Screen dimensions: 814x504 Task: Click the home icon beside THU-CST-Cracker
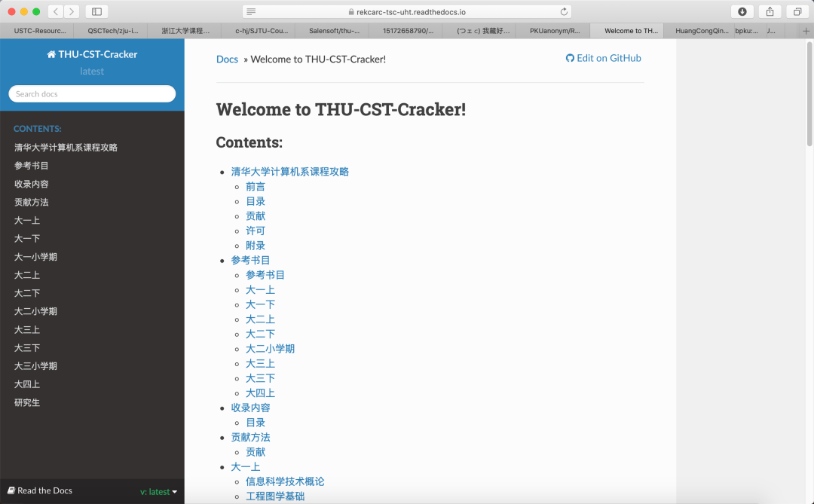[51, 54]
